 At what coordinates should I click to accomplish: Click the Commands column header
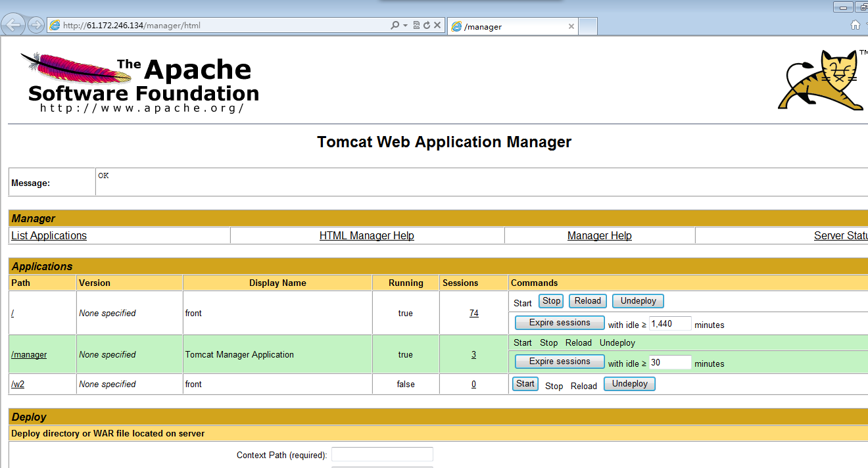[x=534, y=283]
